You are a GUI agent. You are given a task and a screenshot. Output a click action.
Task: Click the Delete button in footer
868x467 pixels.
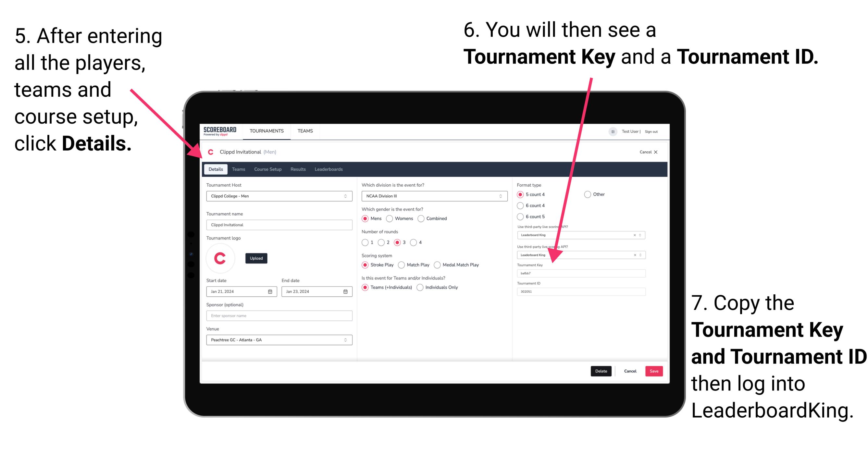[601, 371]
